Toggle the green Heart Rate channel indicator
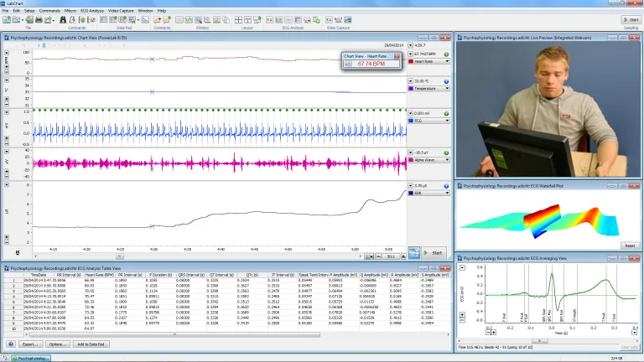This screenshot has width=644, height=362. pos(446,54)
